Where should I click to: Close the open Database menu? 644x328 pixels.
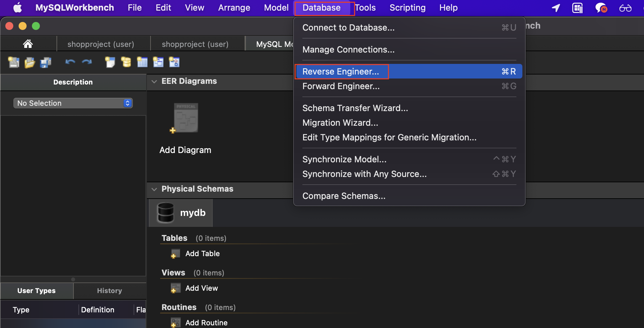click(322, 8)
